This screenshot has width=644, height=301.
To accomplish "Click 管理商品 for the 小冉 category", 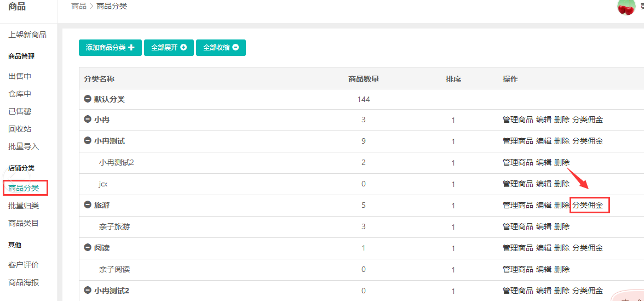I will [517, 120].
